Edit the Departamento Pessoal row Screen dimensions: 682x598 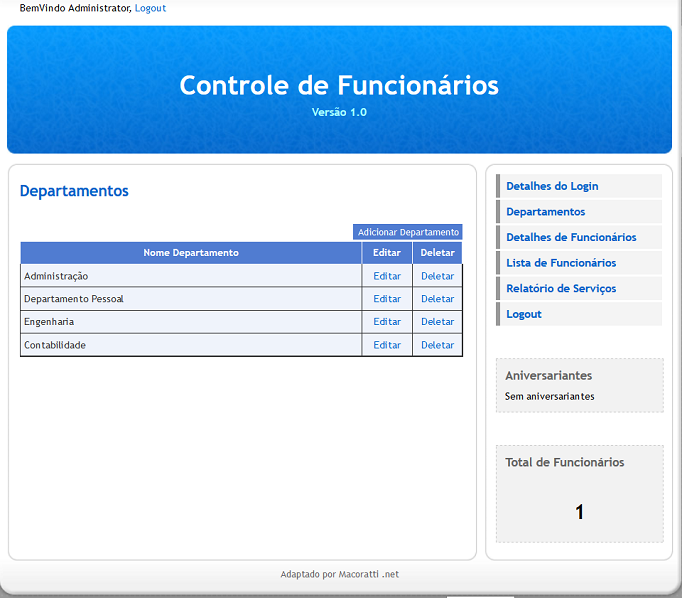pyautogui.click(x=387, y=299)
